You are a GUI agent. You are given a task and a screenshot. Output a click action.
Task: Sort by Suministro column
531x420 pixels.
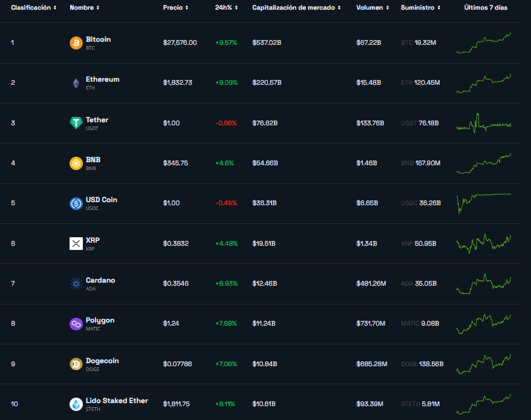pos(420,7)
